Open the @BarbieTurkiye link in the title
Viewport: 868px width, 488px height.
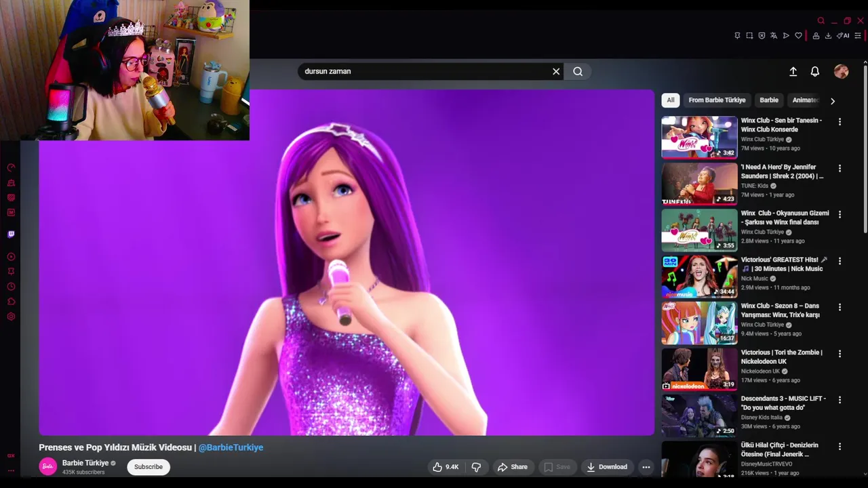click(x=231, y=447)
